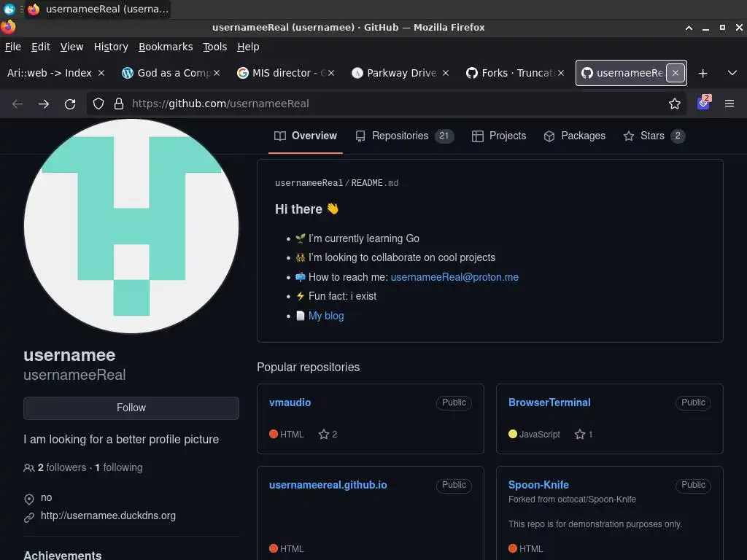The height and width of the screenshot is (560, 747).
Task: Bookmark this page with the star icon
Action: [x=675, y=104]
